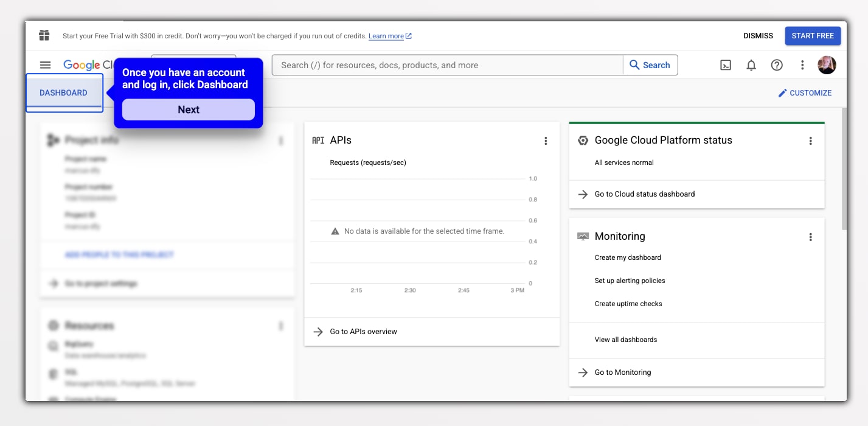
Task: Activate Cloud Shell terminal icon
Action: (726, 65)
